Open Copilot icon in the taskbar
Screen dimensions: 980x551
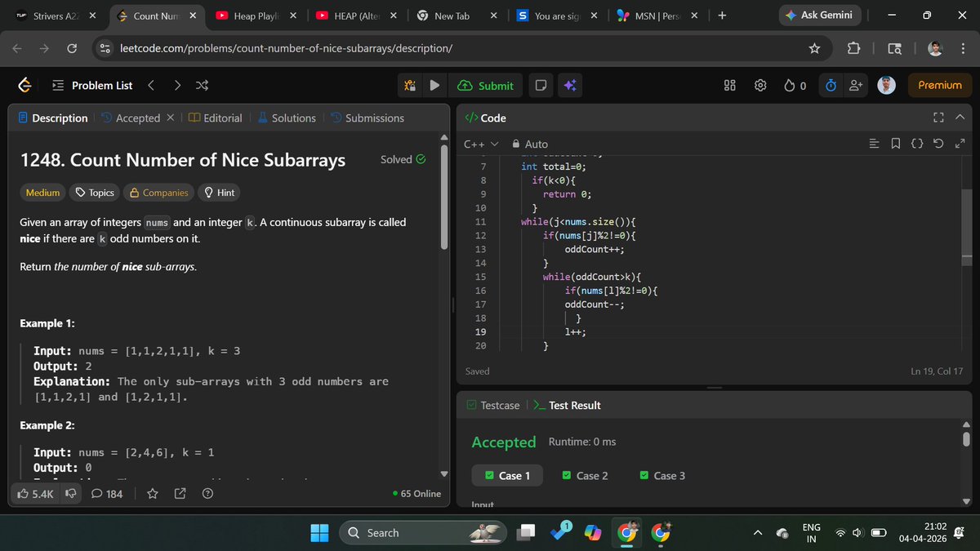(592, 532)
